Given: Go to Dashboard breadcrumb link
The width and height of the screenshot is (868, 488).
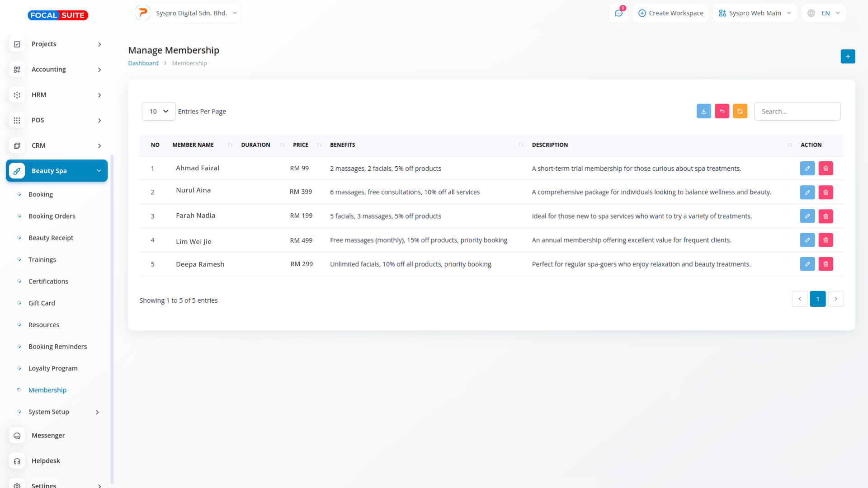Looking at the screenshot, I should (143, 63).
